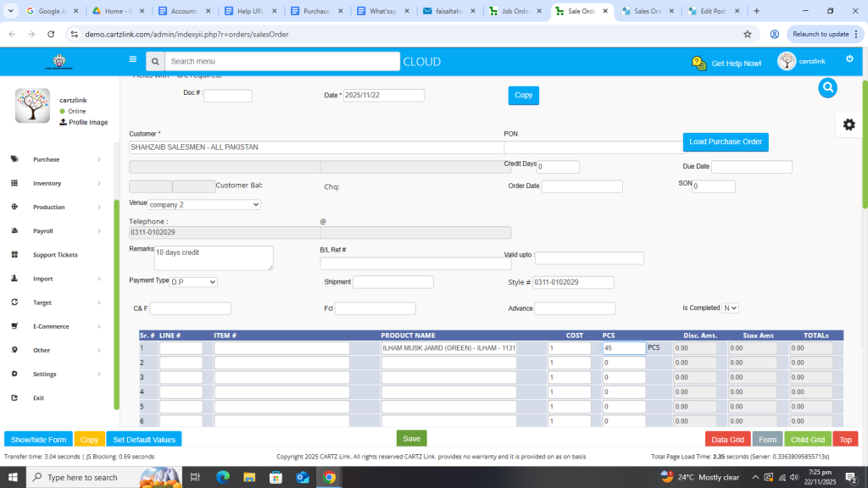Switch to the Job Order browser tab
The width and height of the screenshot is (868, 488).
point(515,11)
